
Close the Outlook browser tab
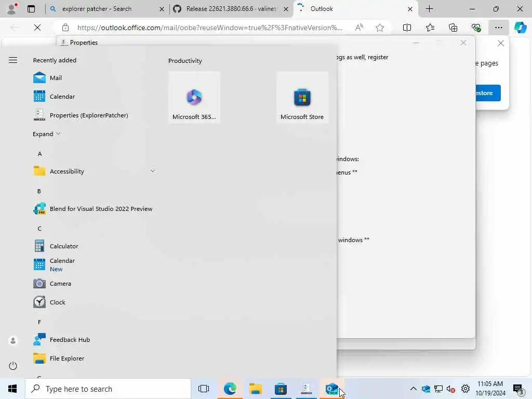click(410, 9)
